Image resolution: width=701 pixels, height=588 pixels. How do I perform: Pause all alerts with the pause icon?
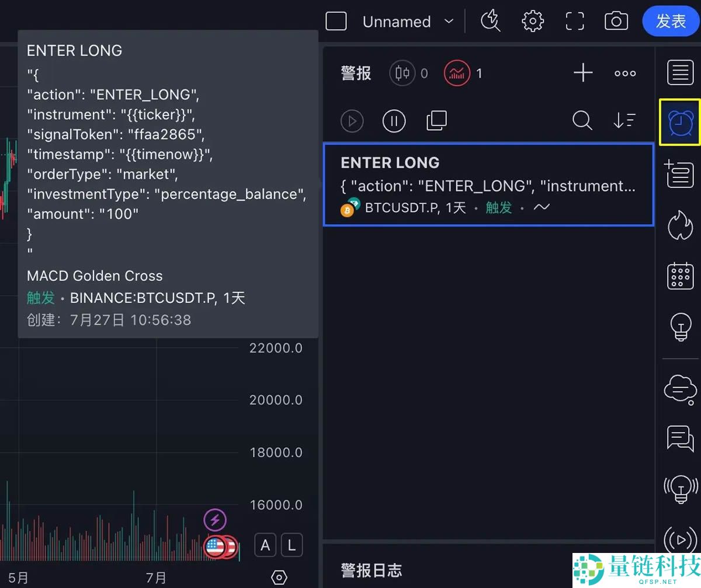[394, 121]
